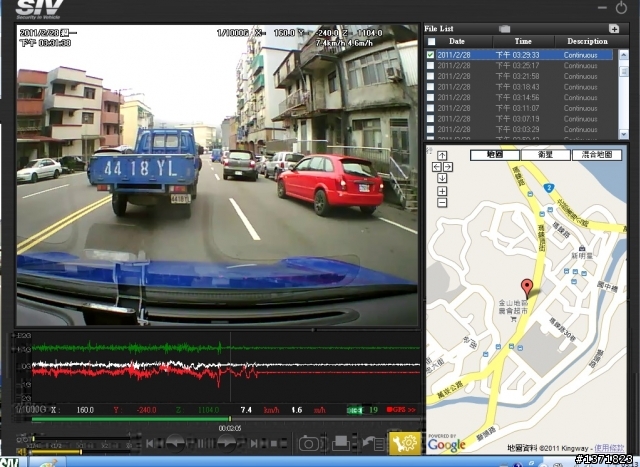This screenshot has width=640, height=467.
Task: Click the add file plus icon
Action: 614,29
